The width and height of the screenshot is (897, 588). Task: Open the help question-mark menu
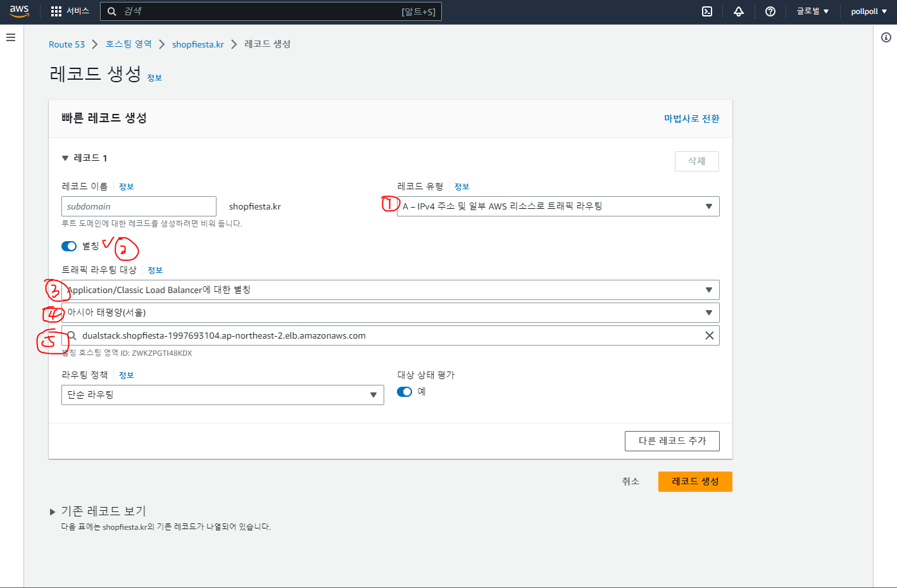click(770, 11)
